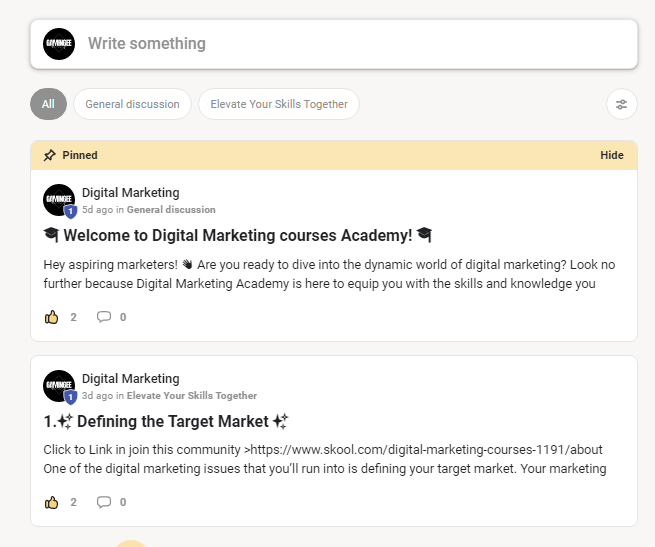Open the Defining the Target Market post title
This screenshot has width=655, height=547.
click(x=166, y=421)
